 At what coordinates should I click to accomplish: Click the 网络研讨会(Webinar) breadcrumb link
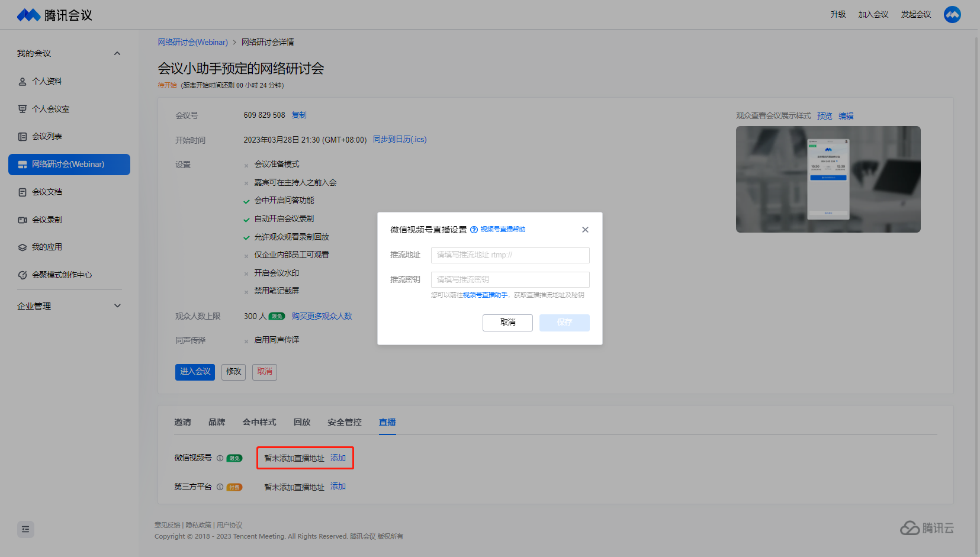[192, 43]
